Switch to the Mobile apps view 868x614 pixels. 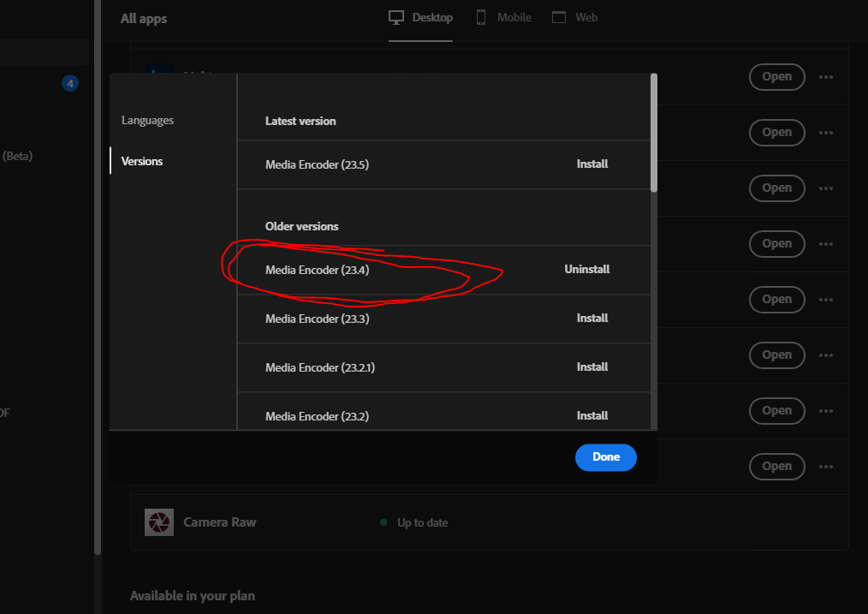502,16
